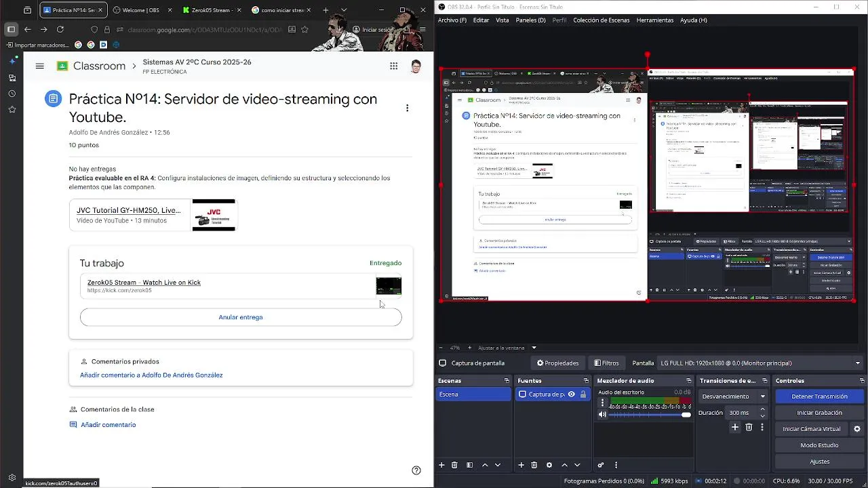Remove the source with Fuentes trash icon
Screen dimensions: 868x488
(x=534, y=465)
